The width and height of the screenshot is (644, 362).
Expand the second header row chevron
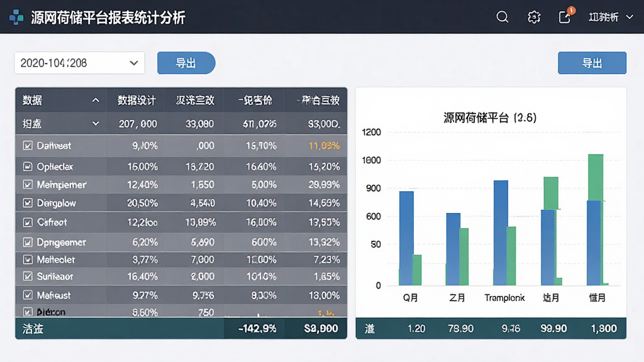[x=96, y=124]
